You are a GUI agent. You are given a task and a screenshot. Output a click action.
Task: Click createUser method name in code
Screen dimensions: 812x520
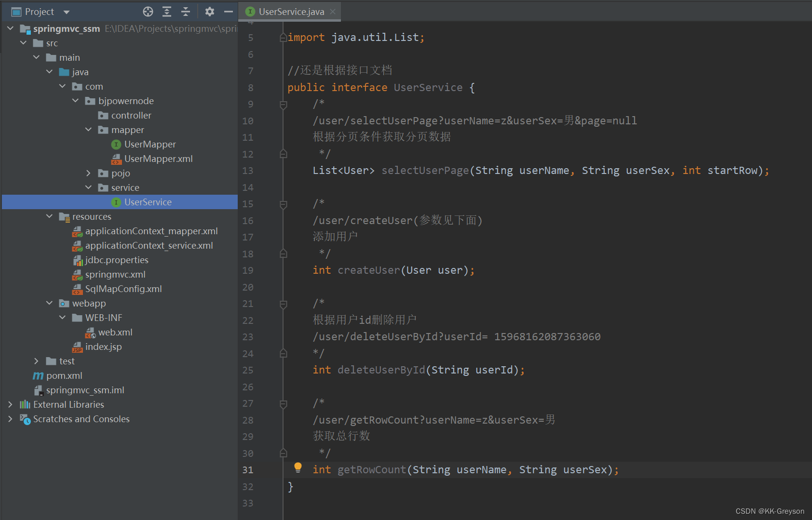click(369, 270)
